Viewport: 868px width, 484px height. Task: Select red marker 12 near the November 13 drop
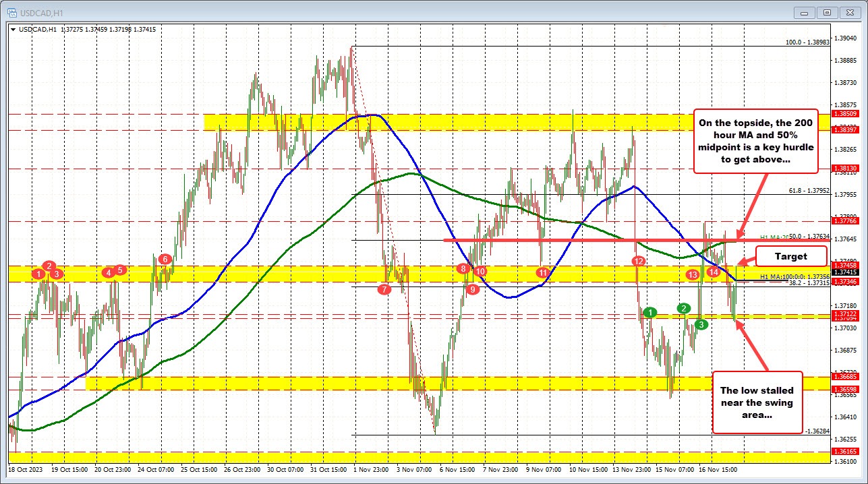(x=638, y=261)
